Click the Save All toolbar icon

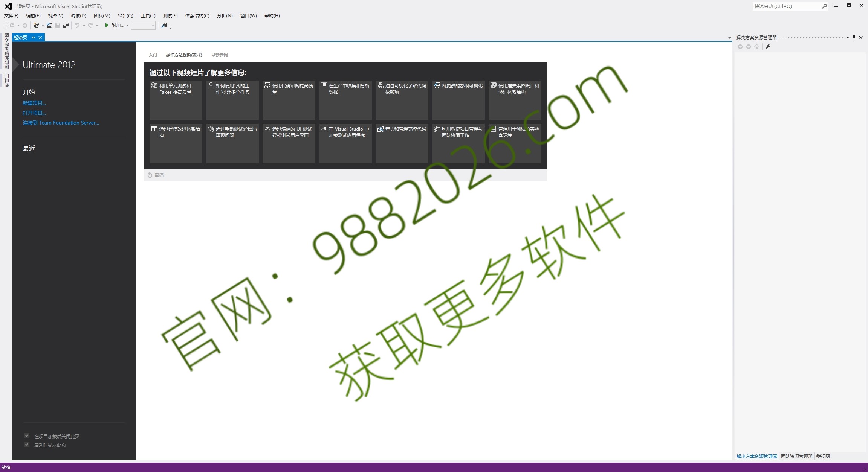[66, 26]
